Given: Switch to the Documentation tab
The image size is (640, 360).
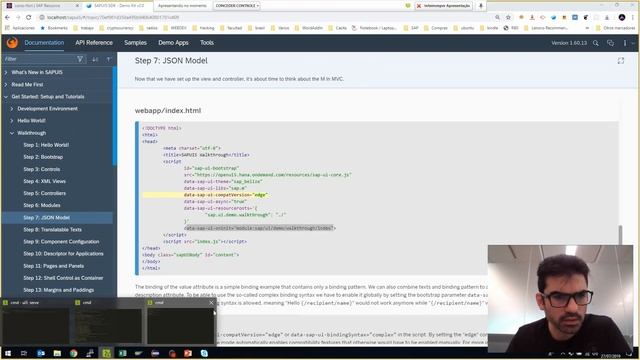Looking at the screenshot, I should pos(44,42).
